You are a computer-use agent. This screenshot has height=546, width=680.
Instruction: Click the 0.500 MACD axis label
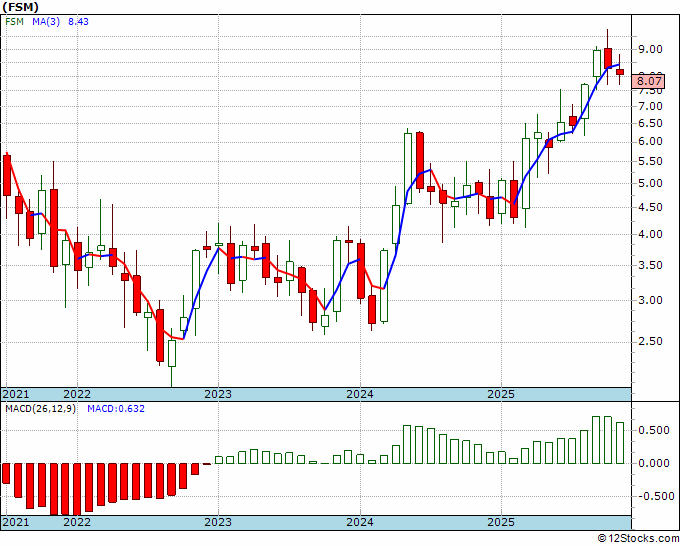pyautogui.click(x=654, y=430)
